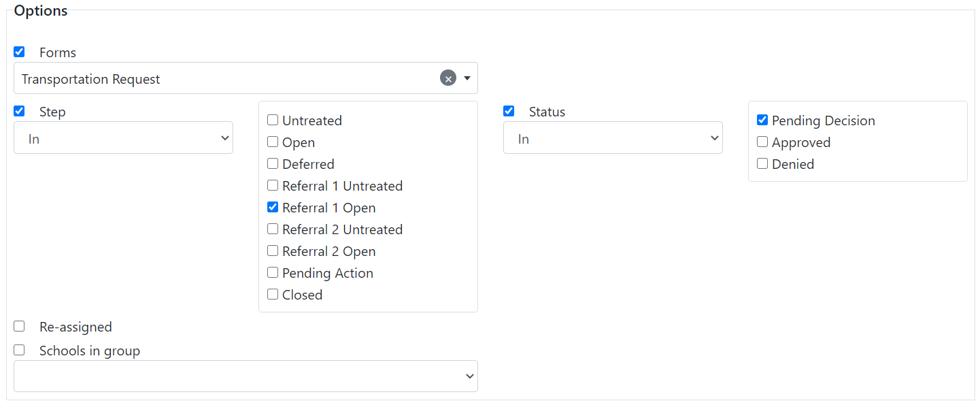Disable the Status filter checkbox
The image size is (980, 403).
point(509,110)
